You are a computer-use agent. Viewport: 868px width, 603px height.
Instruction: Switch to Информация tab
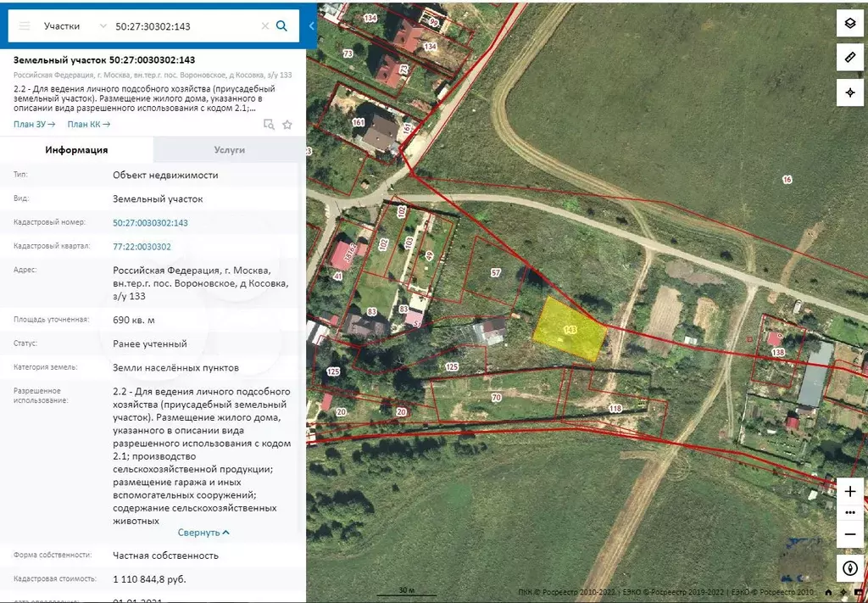click(76, 150)
